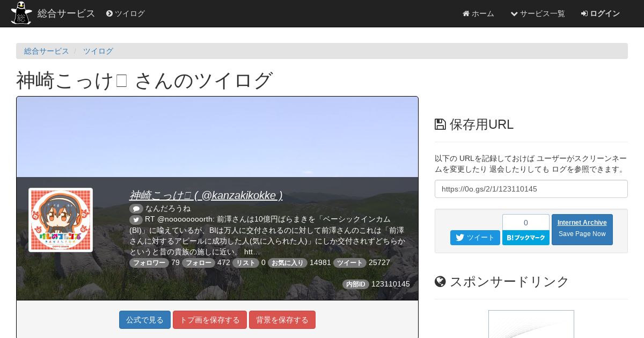The width and height of the screenshot is (644, 338).
Task: Open 総合サービス breadcrumb link
Action: 47,51
